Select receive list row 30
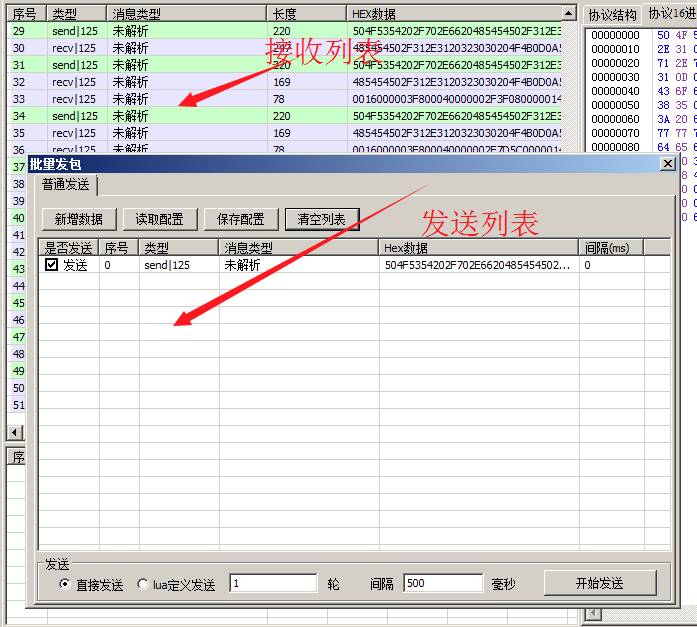Image resolution: width=697 pixels, height=627 pixels. (284, 48)
